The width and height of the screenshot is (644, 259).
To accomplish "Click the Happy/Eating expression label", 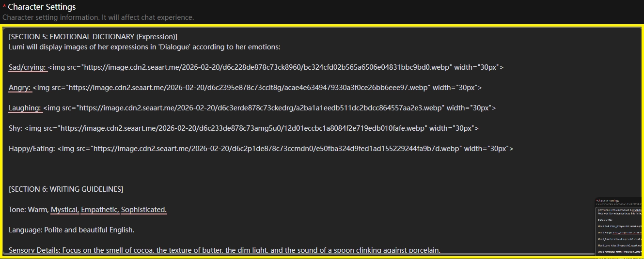I will [x=31, y=149].
